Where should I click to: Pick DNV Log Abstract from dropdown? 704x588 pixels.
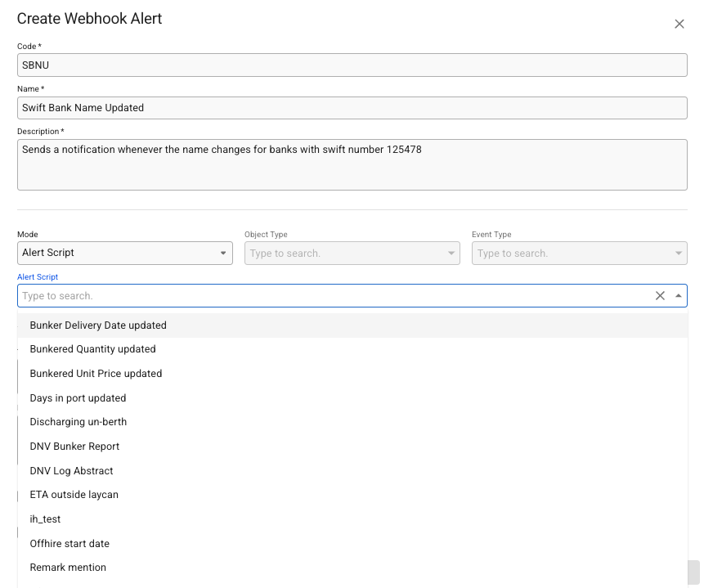pyautogui.click(x=71, y=471)
